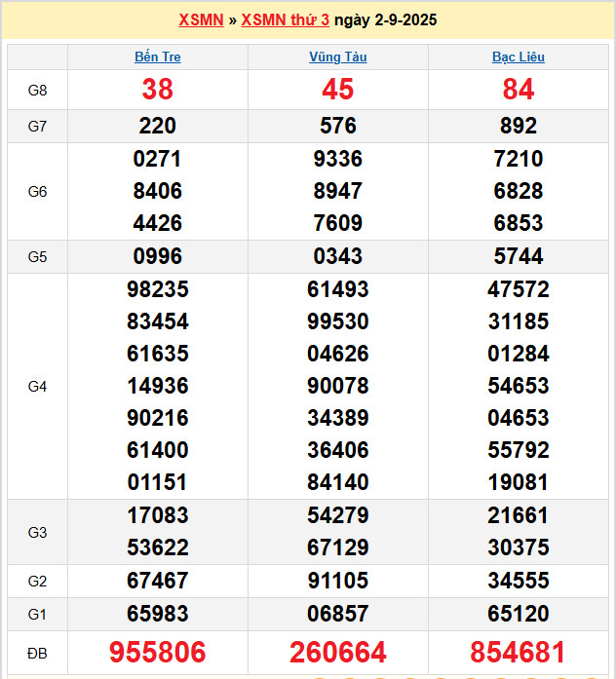Select special prize 260664 for Vũng Tàu
The width and height of the screenshot is (616, 679).
click(338, 652)
